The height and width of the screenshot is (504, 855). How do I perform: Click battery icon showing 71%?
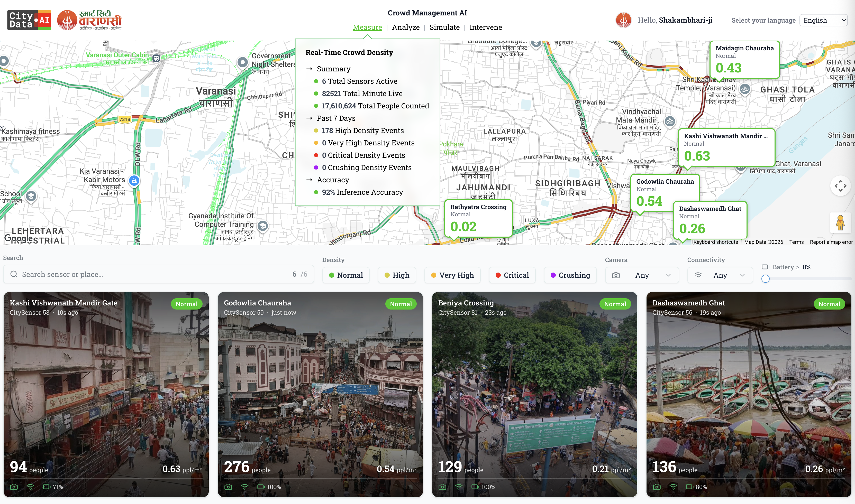(47, 487)
